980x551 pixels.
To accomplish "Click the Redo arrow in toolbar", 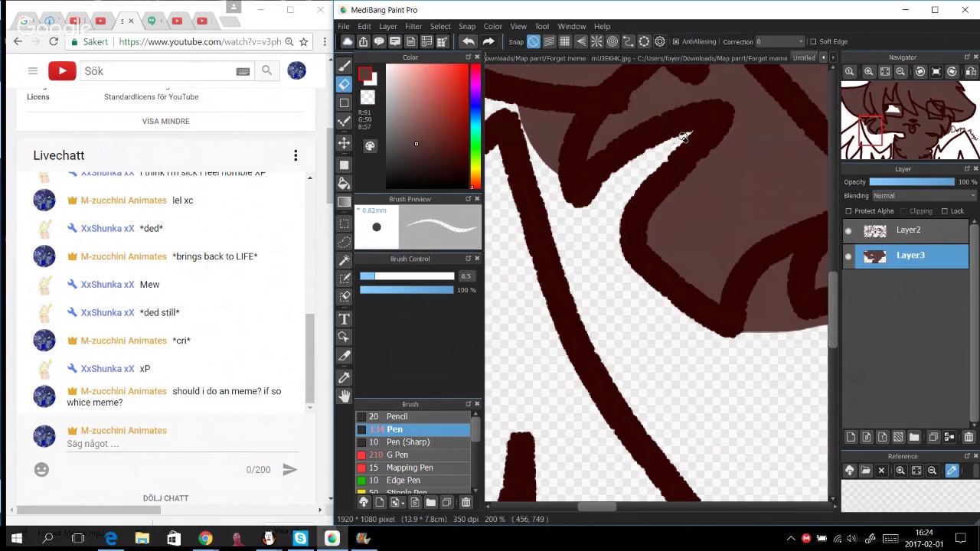I will (x=488, y=41).
